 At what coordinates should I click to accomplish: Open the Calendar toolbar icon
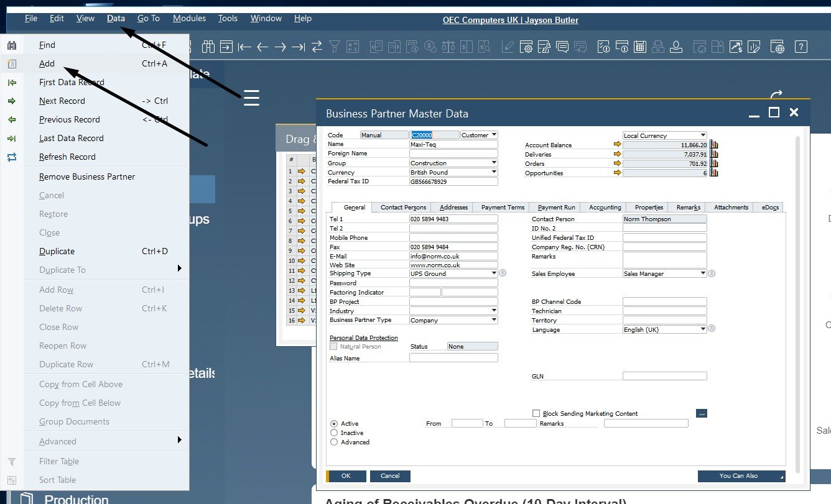[639, 46]
